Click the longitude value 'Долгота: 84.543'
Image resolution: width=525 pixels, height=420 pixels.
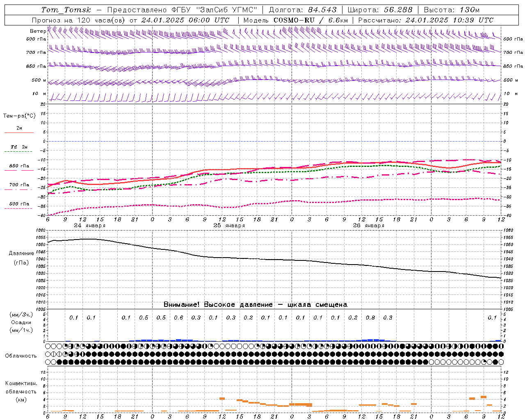coord(303,10)
